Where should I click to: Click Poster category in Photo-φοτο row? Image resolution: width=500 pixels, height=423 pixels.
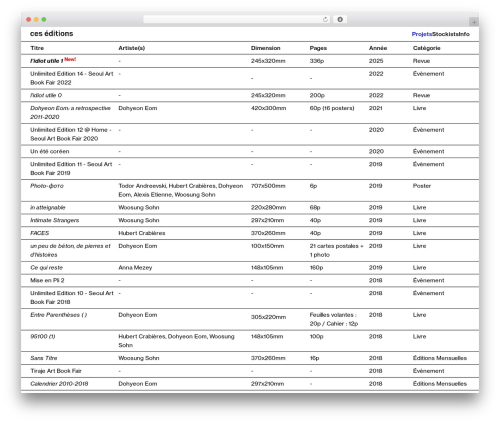[x=422, y=186]
